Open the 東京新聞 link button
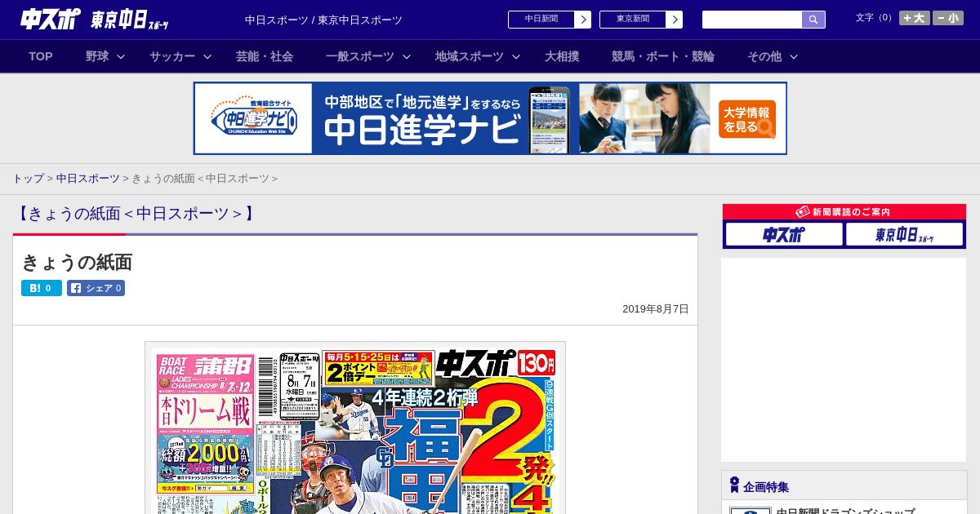Image resolution: width=980 pixels, height=514 pixels. 633,20
